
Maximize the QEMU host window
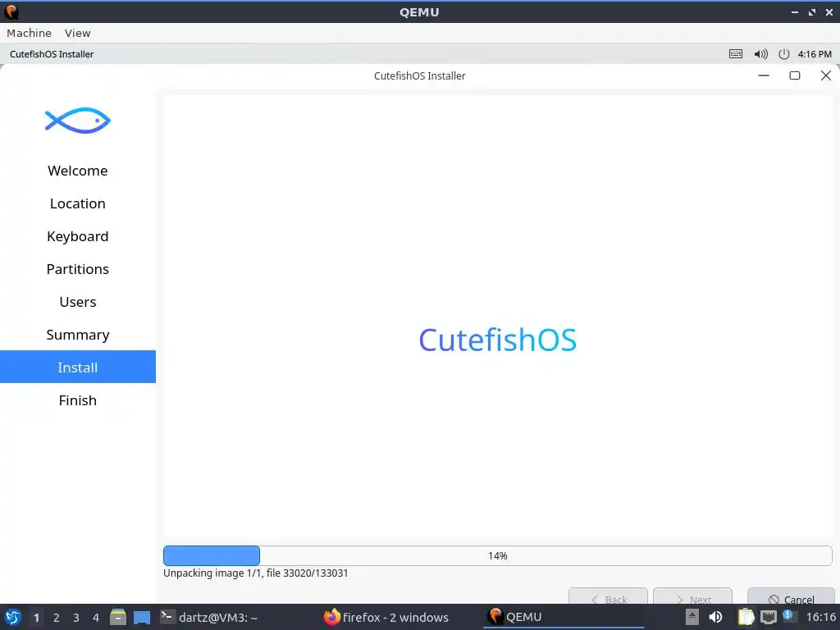(812, 11)
